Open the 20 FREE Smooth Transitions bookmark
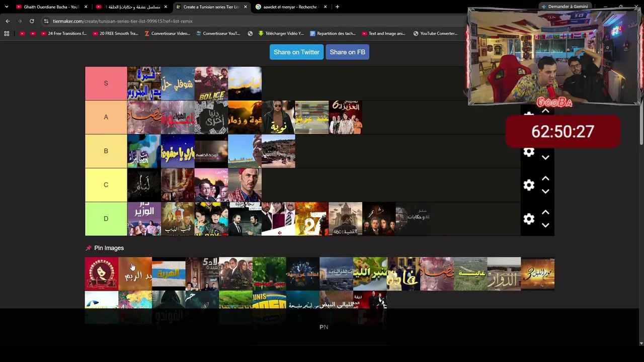 [x=115, y=34]
